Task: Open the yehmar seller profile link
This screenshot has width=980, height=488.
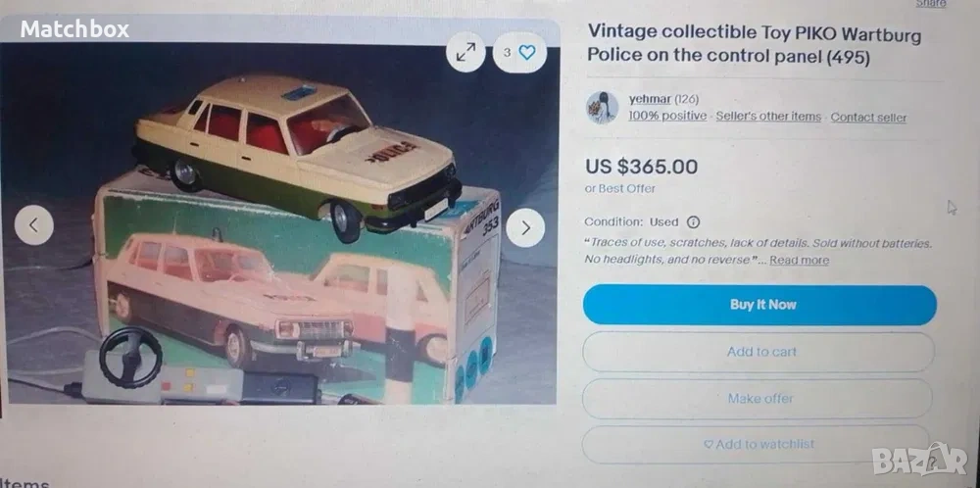Action: coord(650,99)
